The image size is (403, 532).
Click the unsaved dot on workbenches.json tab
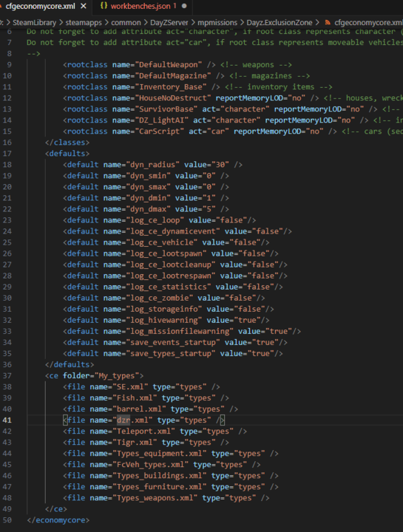point(184,6)
